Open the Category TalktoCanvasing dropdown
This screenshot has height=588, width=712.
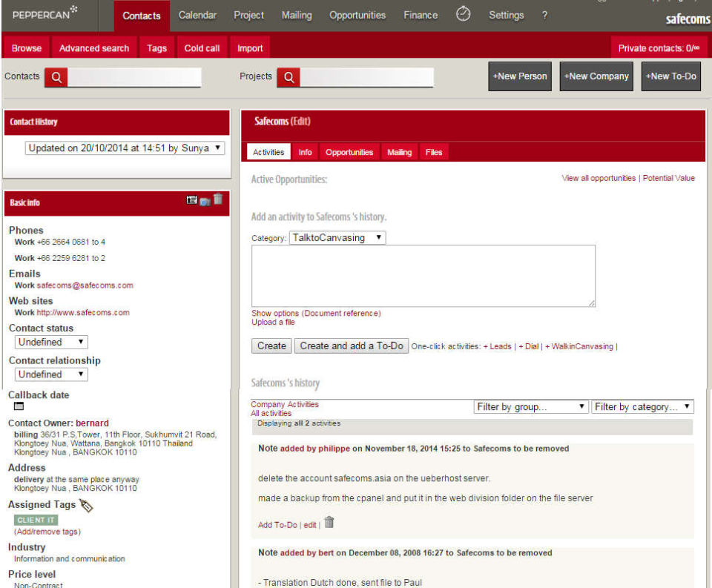point(337,237)
